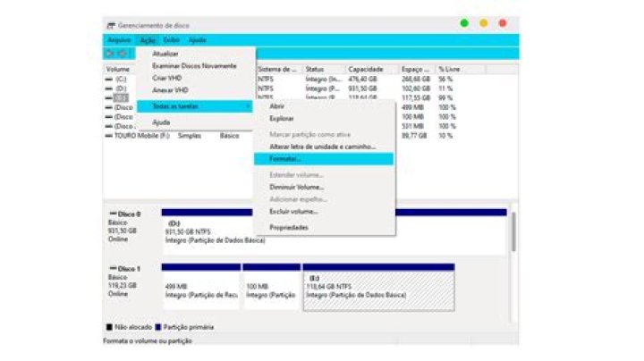This screenshot has width=644, height=361.
Task: Click the Simples cell in TOURO row
Action: (190, 136)
